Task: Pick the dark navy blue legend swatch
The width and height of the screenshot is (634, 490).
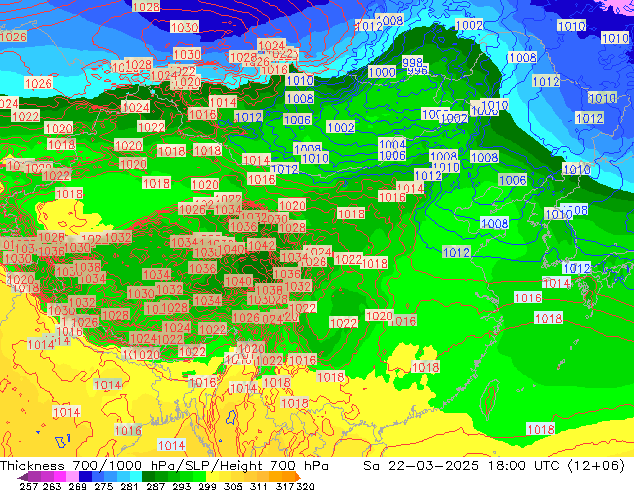Action: (85, 476)
